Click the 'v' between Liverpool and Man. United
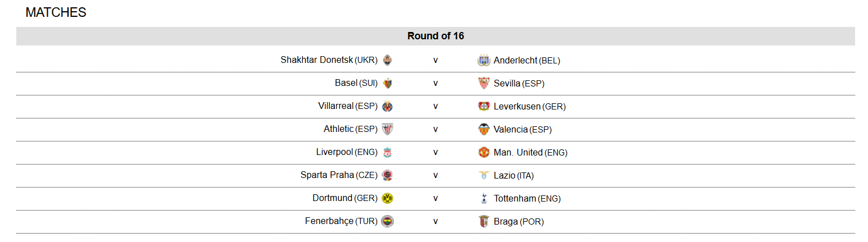 pos(435,152)
